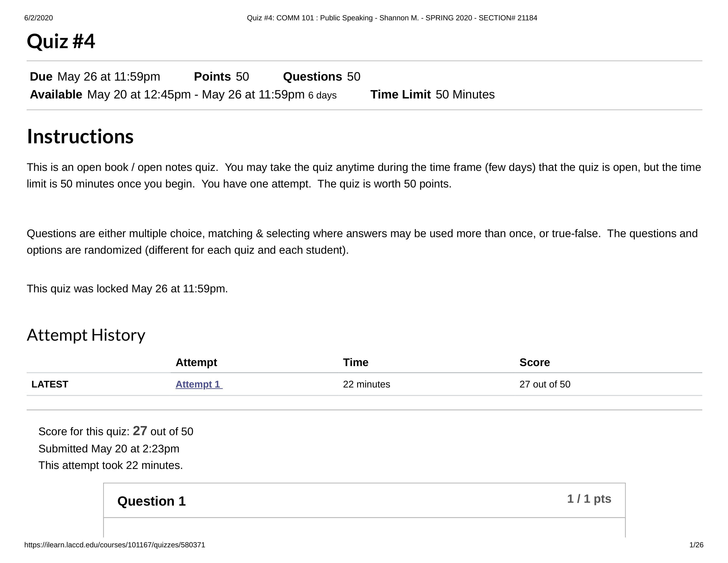This screenshot has width=728, height=563.
Task: Click 'This attempt took 22 minutes.' line
Action: coord(111,465)
